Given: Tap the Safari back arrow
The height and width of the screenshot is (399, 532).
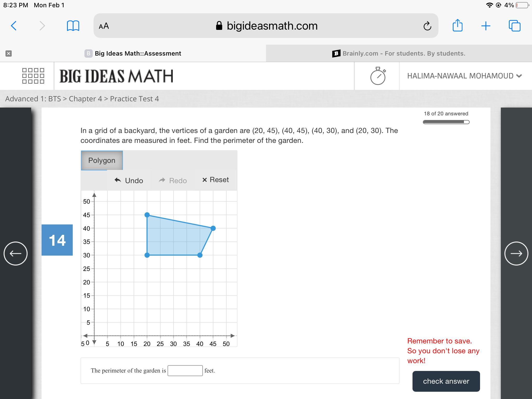Looking at the screenshot, I should click(x=14, y=26).
